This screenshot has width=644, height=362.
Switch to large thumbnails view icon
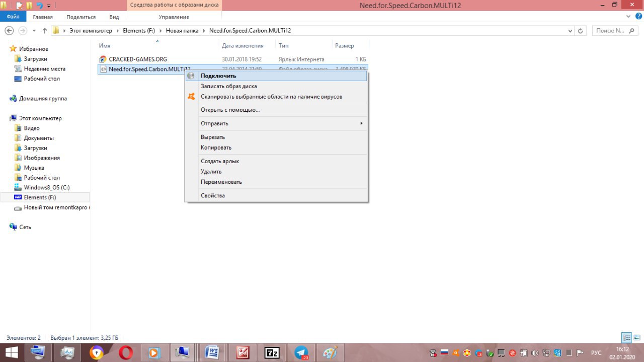point(637,338)
